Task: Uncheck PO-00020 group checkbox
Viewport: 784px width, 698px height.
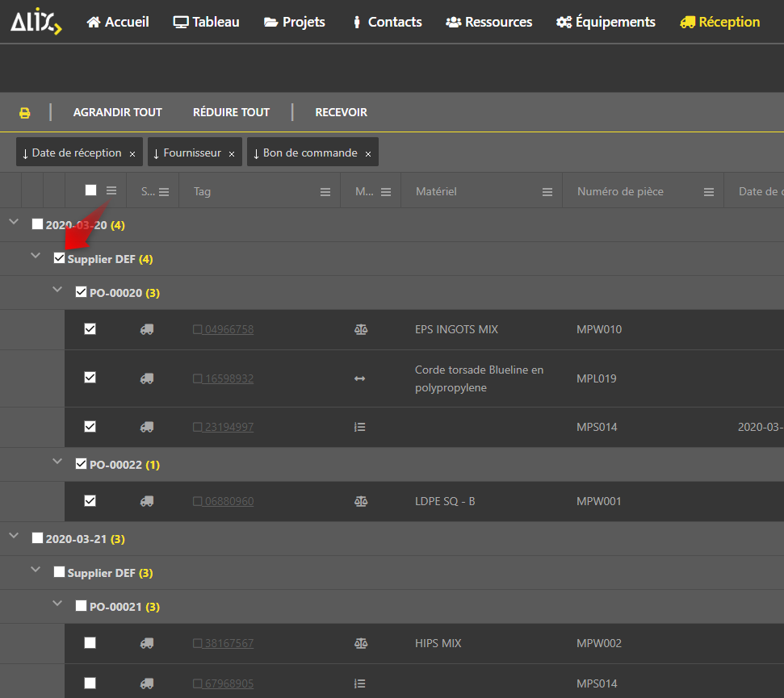Action: (x=81, y=292)
